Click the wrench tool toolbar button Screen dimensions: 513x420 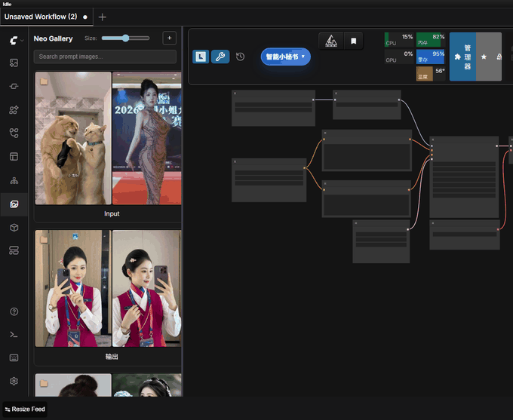click(220, 57)
